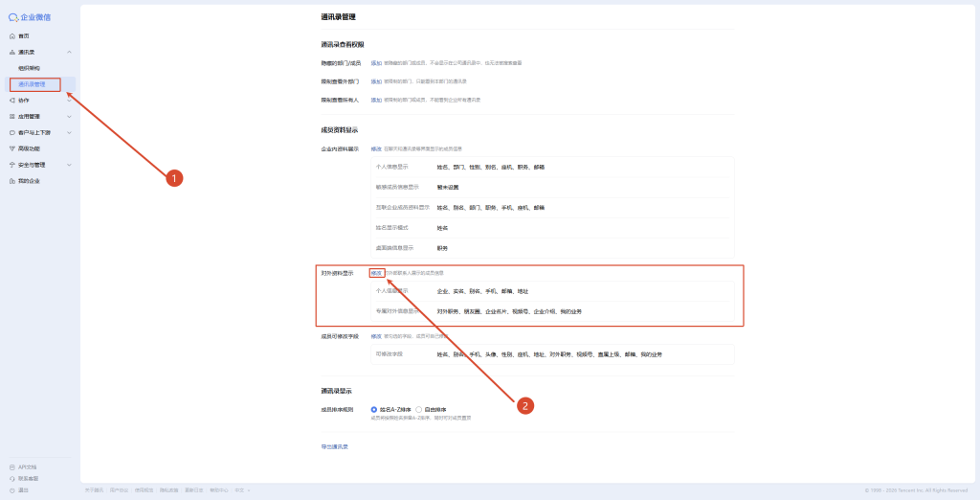Open the 隐私政策 footer link
980x500 pixels.
pyautogui.click(x=169, y=490)
